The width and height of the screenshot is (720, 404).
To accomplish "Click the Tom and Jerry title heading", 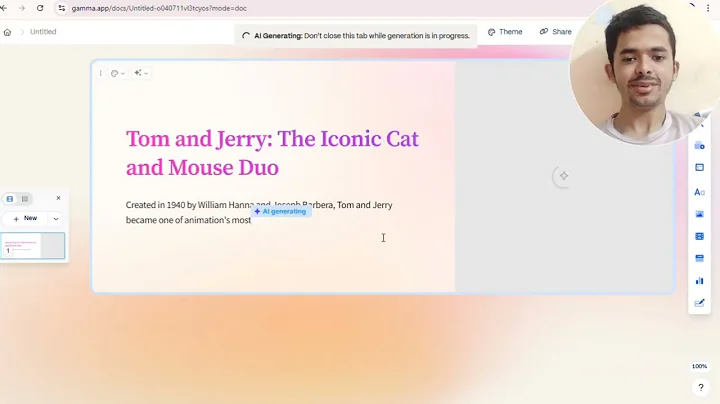I will coord(272,153).
